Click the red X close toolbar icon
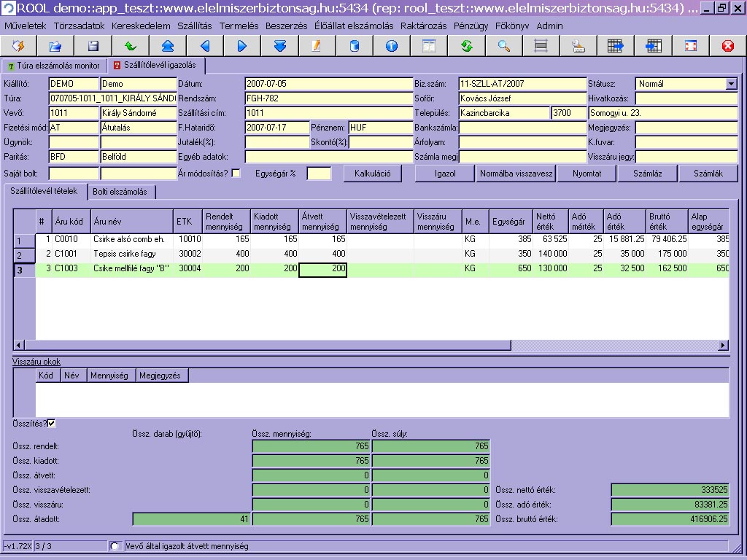The width and height of the screenshot is (747, 560). 727,46
